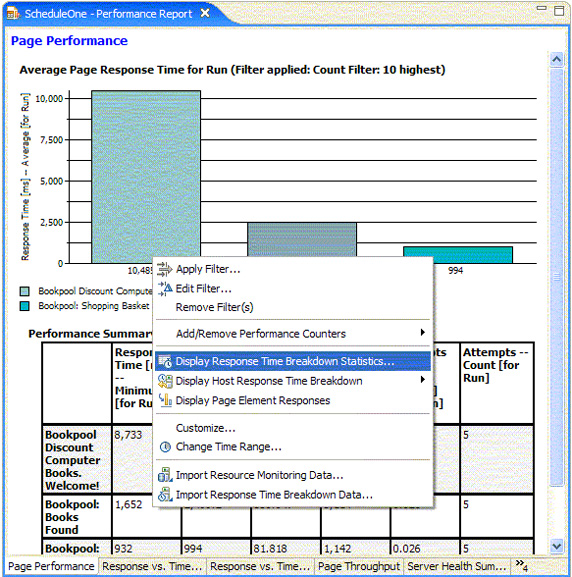The height and width of the screenshot is (577, 572).
Task: Open the second Response vs. Time... tab
Action: pyautogui.click(x=260, y=566)
